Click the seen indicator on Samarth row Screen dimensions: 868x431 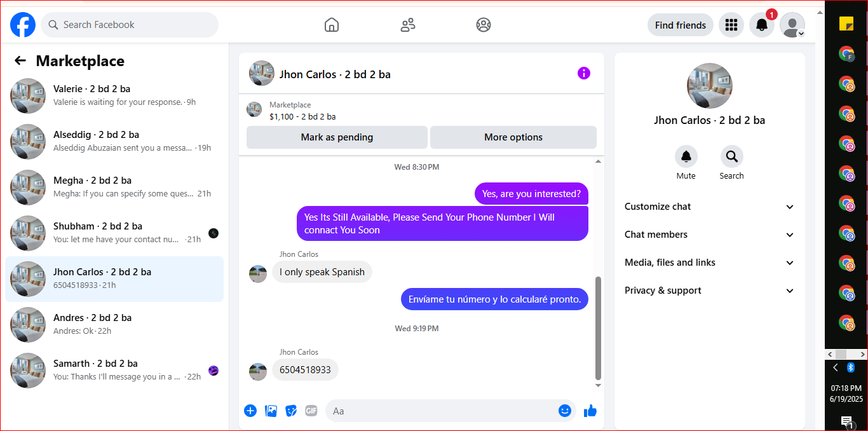(214, 371)
